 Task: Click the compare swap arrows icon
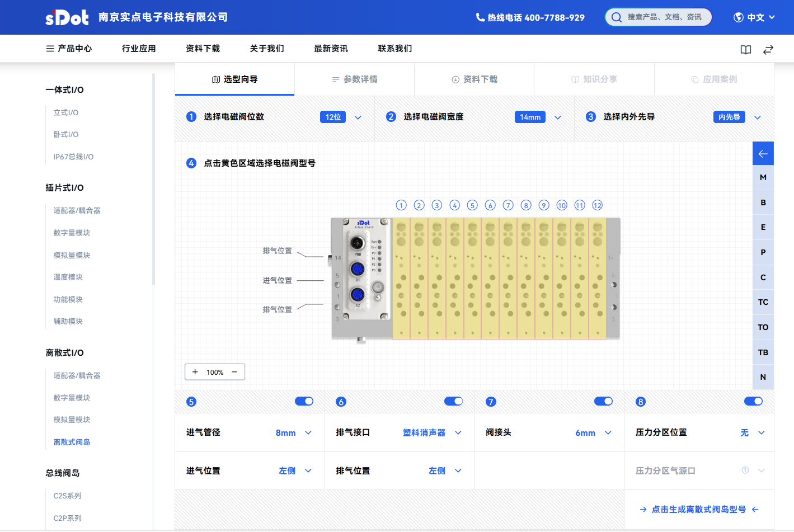coord(768,50)
